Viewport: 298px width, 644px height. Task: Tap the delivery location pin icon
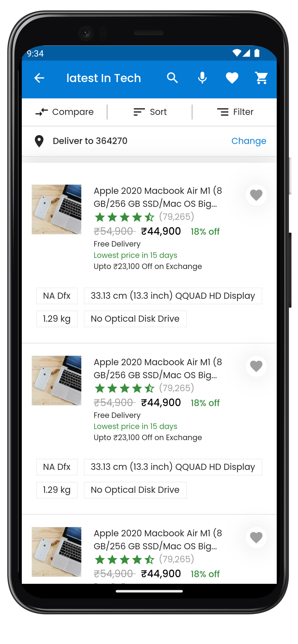(39, 141)
